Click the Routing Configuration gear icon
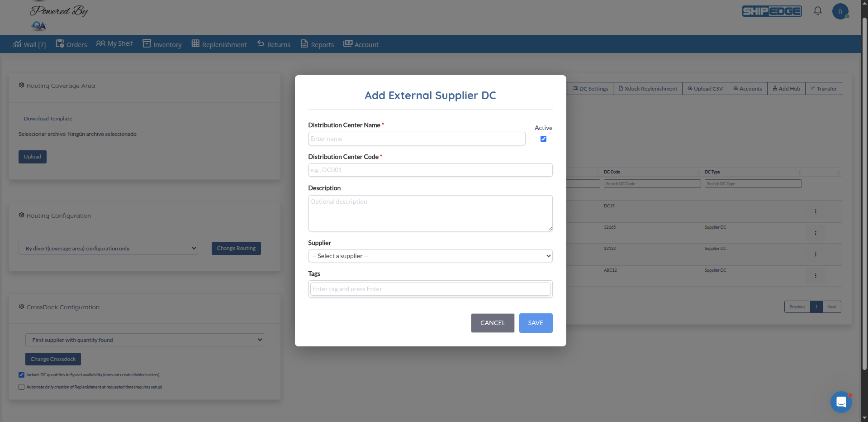 click(x=21, y=215)
